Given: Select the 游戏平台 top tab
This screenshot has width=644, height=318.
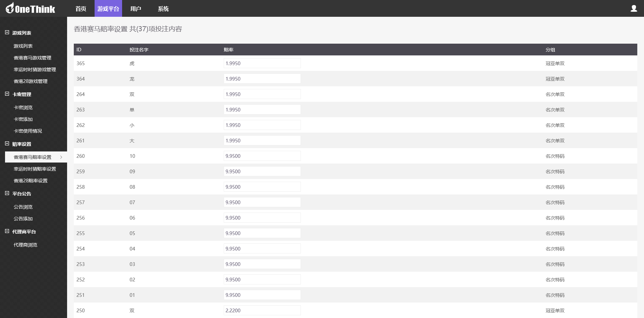Looking at the screenshot, I should tap(108, 8).
